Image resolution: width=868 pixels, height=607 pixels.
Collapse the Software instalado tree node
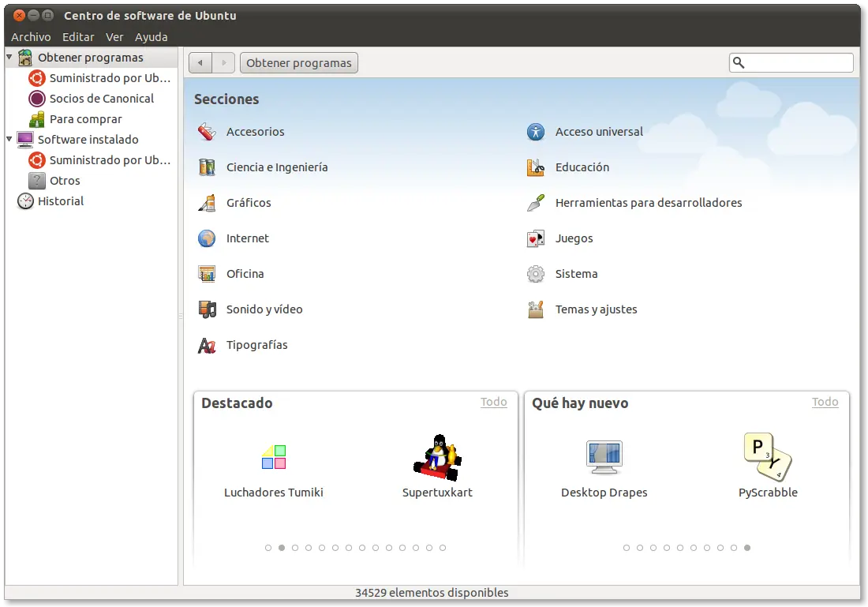tap(9, 138)
